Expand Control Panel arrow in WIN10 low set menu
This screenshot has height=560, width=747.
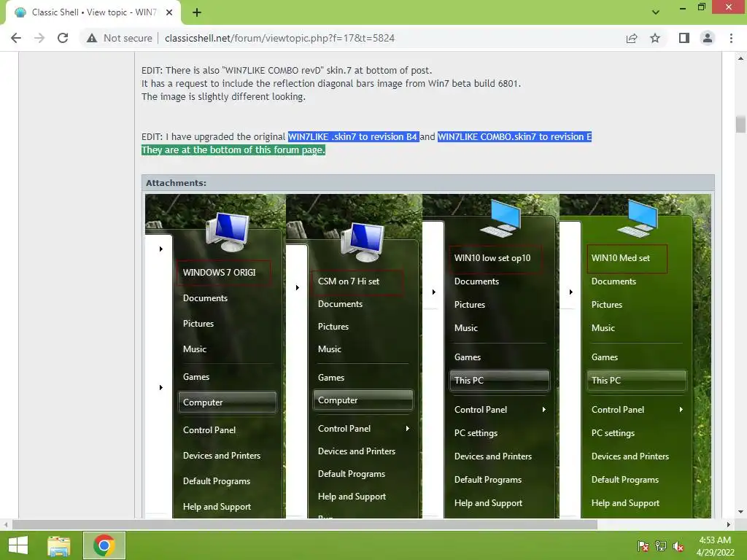[x=543, y=410]
